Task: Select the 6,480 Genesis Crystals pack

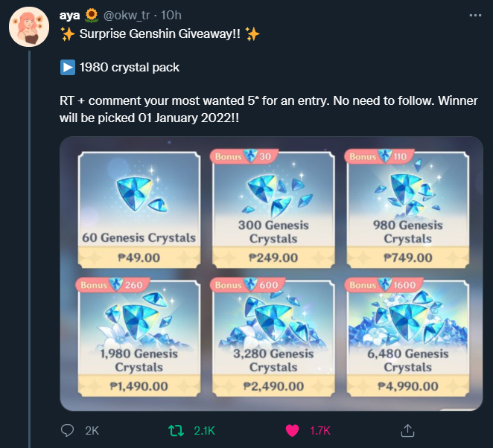Action: pos(408,339)
